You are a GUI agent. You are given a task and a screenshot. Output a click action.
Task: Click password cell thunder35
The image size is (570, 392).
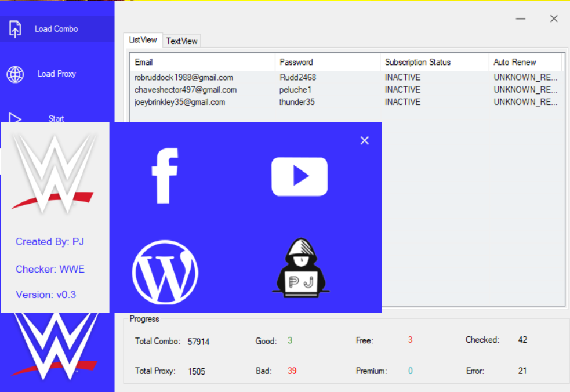click(x=297, y=102)
